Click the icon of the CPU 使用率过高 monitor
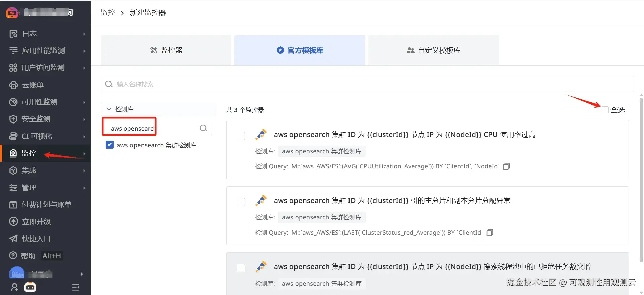This screenshot has width=644, height=295. pyautogui.click(x=261, y=135)
